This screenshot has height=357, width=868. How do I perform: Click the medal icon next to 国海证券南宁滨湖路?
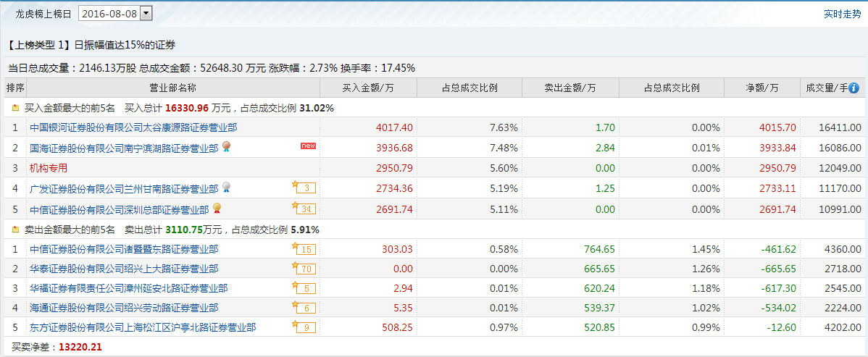tap(226, 147)
